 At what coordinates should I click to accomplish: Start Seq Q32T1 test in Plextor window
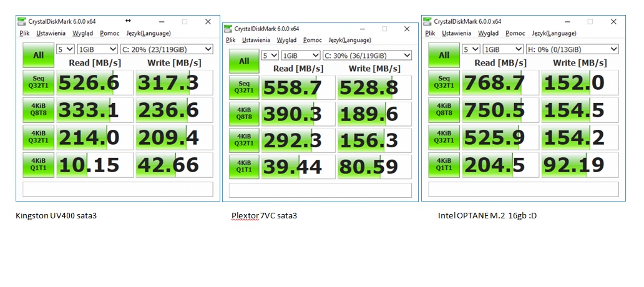[244, 87]
